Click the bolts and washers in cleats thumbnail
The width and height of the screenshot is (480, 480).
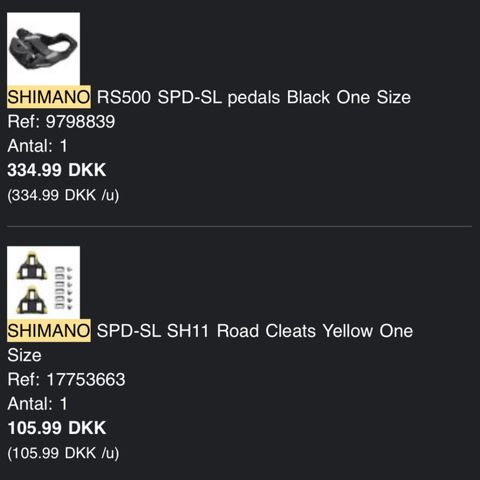(x=63, y=288)
